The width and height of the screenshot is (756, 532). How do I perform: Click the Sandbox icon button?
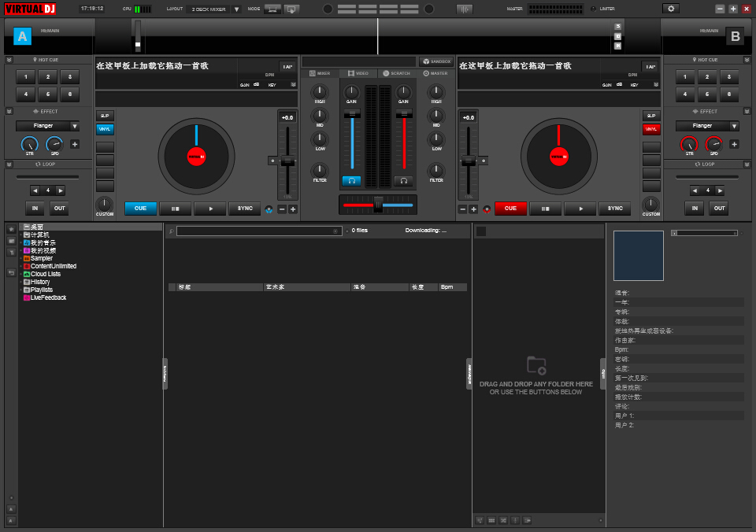tap(435, 61)
